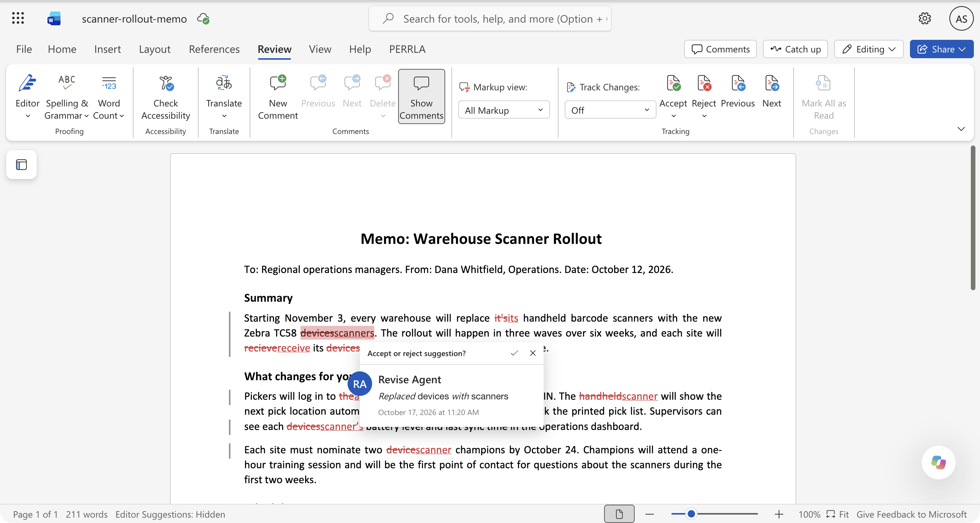Viewport: 980px width, 523px height.
Task: Click Give Feedback to Microsoft
Action: [x=911, y=514]
